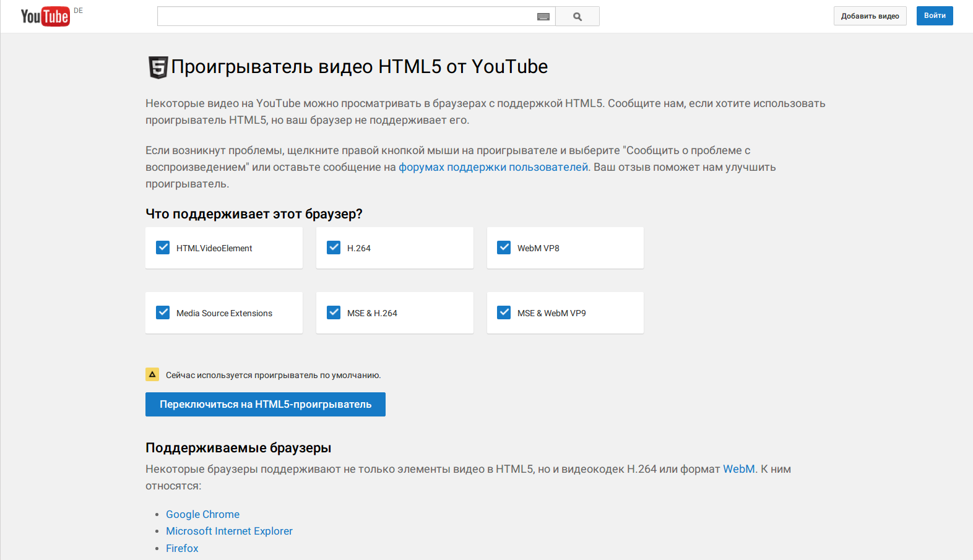Click the YouTube logo
The height and width of the screenshot is (560, 973).
[45, 17]
